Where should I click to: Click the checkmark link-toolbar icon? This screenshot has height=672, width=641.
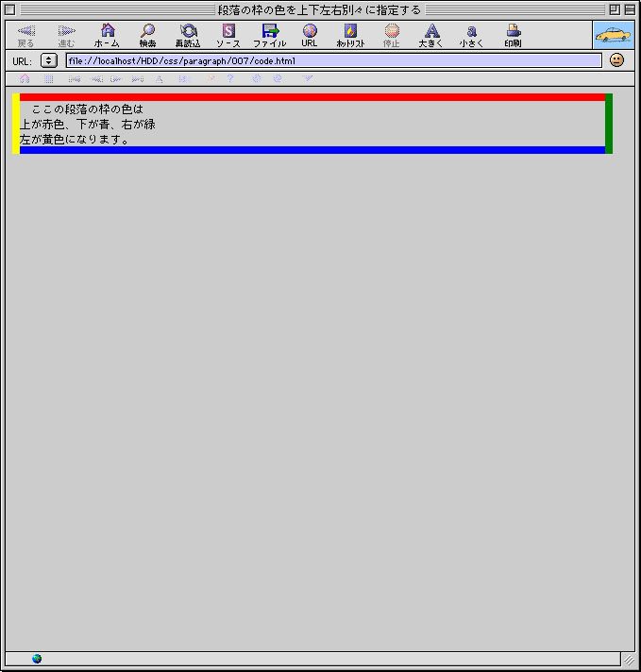[x=308, y=78]
